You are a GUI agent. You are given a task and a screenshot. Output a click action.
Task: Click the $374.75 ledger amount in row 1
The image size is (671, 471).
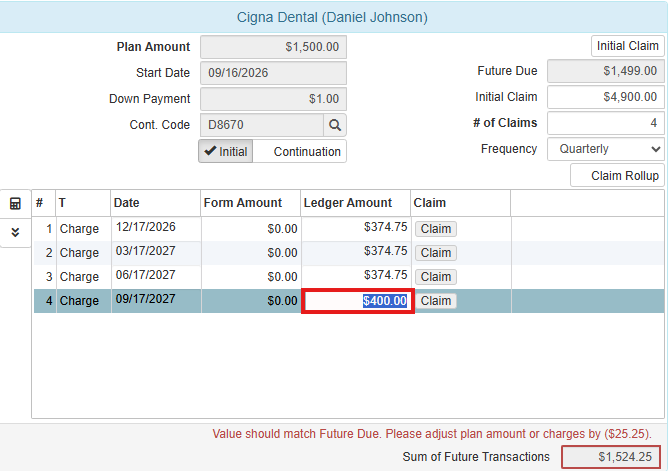tap(385, 227)
